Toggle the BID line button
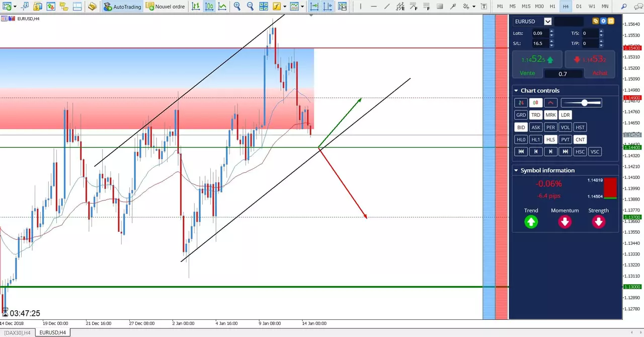This screenshot has width=644, height=337. 521,127
